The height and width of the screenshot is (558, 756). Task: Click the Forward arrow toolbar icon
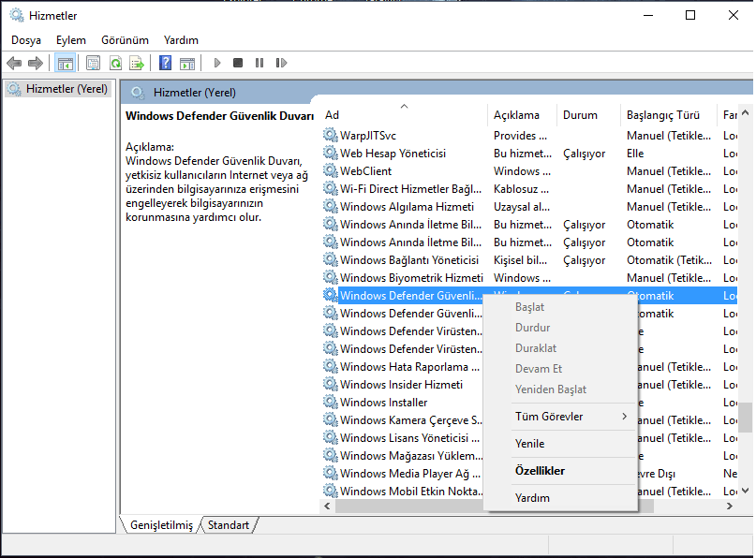coord(36,63)
